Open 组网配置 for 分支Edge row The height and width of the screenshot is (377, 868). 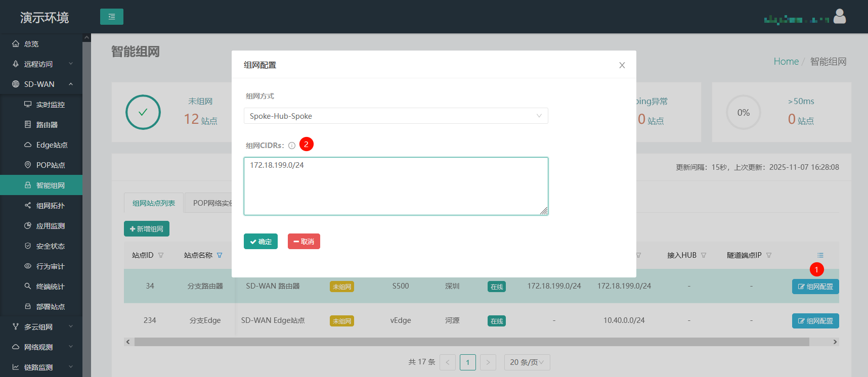click(815, 321)
